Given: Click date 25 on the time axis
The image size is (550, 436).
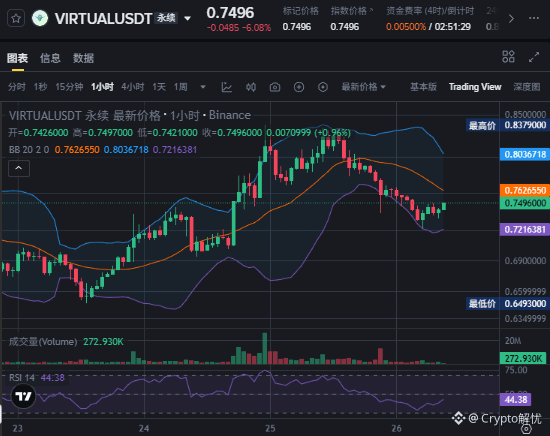Looking at the screenshot, I should 270,428.
